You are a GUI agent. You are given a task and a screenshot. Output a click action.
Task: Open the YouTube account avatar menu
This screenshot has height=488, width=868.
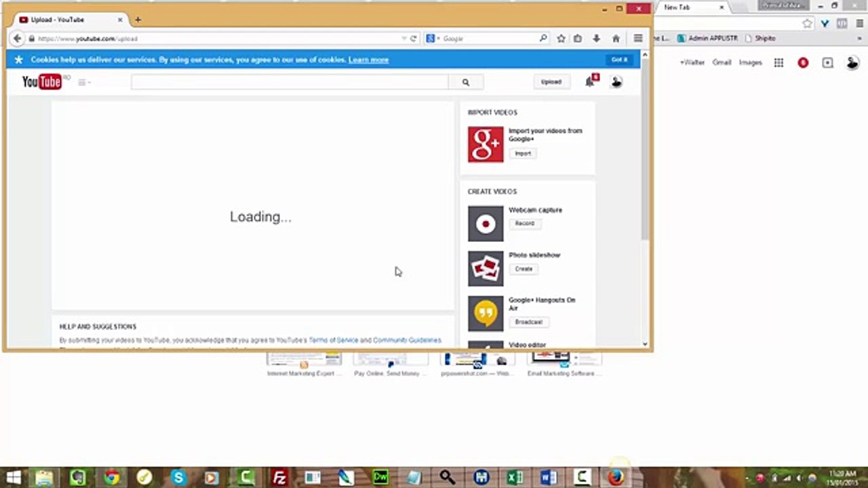616,82
